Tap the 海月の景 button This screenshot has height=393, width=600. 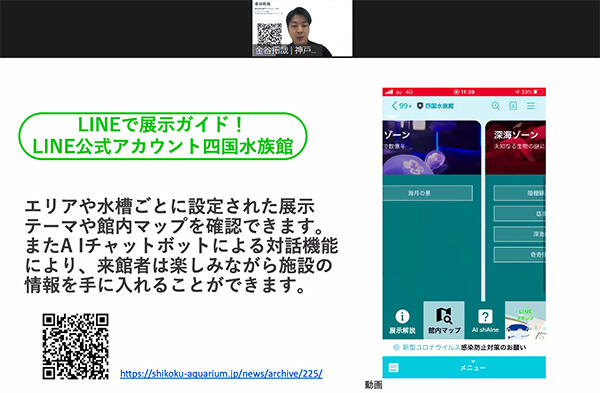428,193
